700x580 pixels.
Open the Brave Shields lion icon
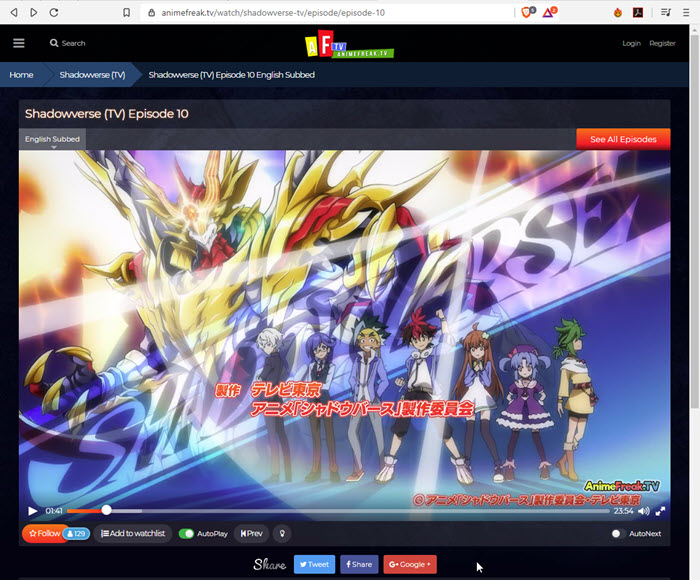528,12
